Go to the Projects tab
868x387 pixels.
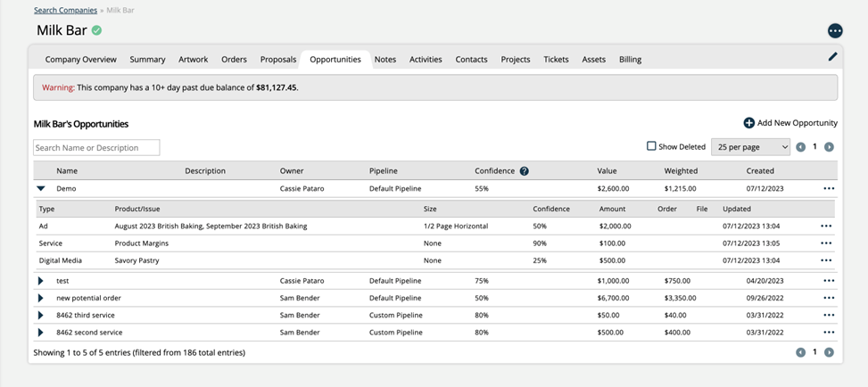point(516,59)
